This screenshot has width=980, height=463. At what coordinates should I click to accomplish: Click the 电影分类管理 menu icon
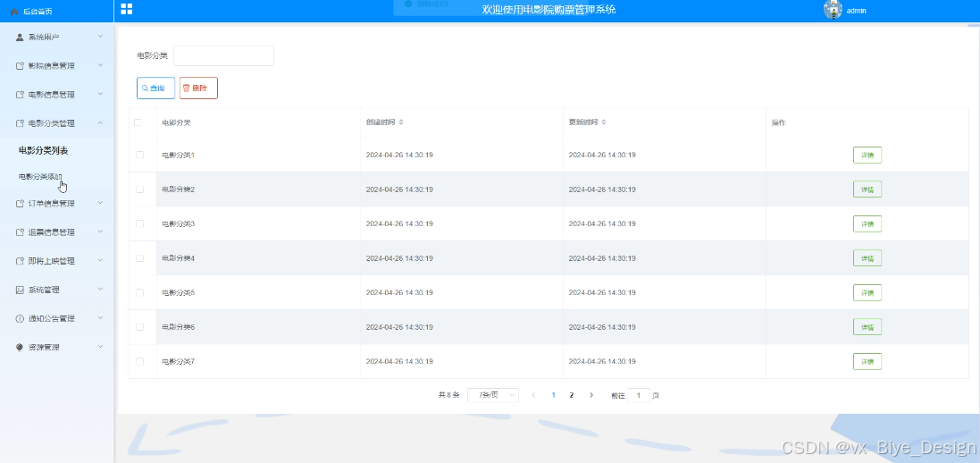[x=20, y=123]
